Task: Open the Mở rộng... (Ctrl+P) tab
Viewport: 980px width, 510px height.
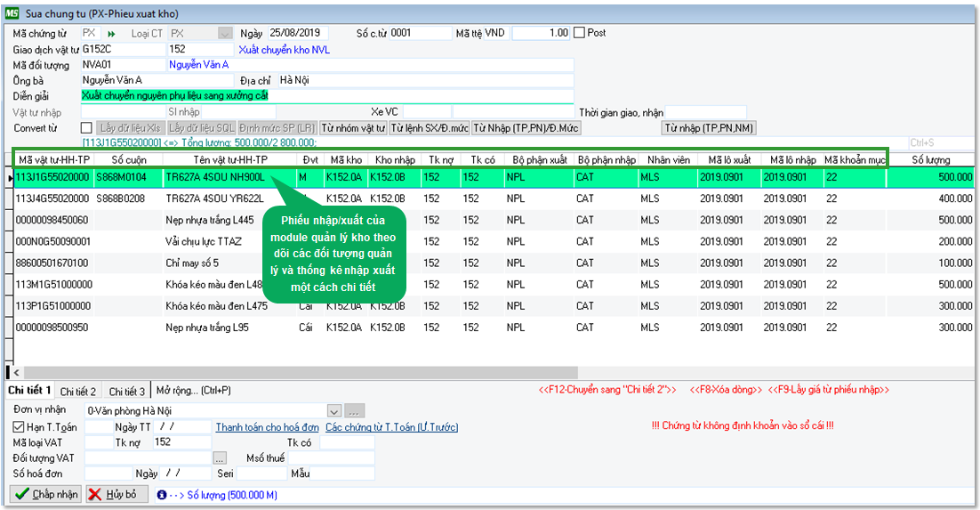Action: (194, 391)
